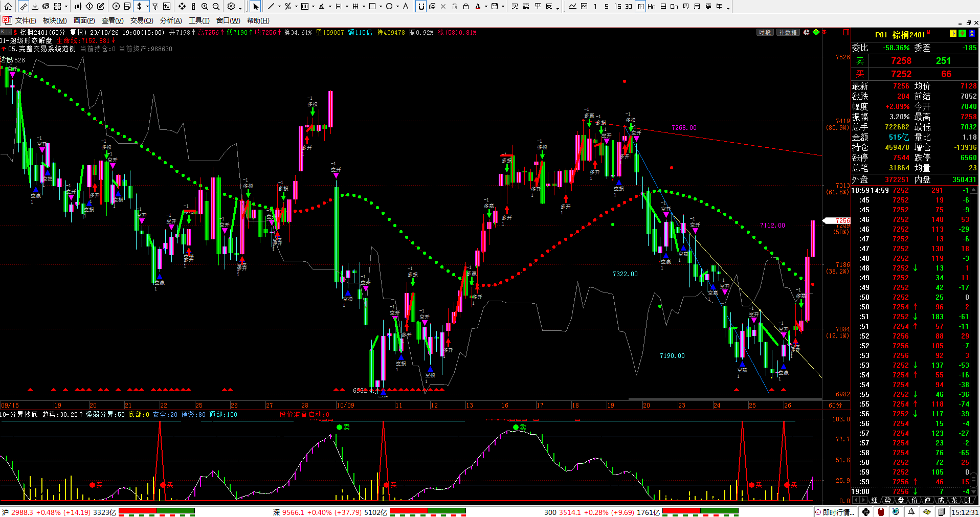
Task: Click the 补数据 button on chart header
Action: (x=788, y=32)
